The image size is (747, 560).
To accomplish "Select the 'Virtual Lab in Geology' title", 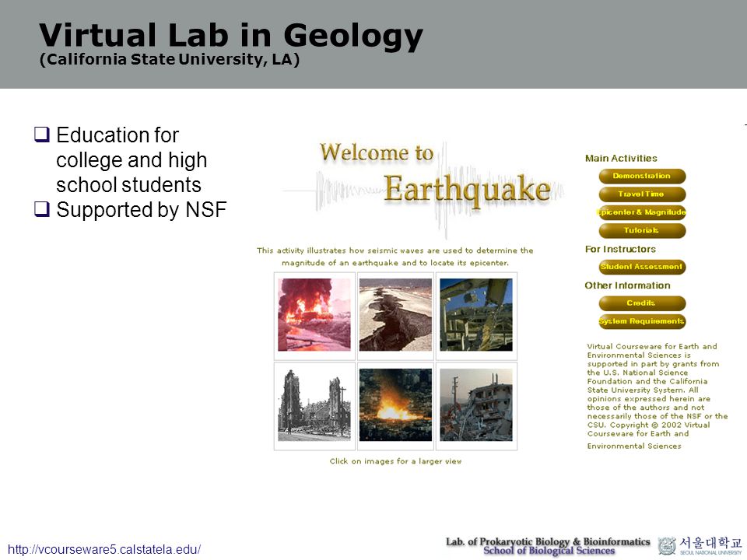I will point(231,36).
